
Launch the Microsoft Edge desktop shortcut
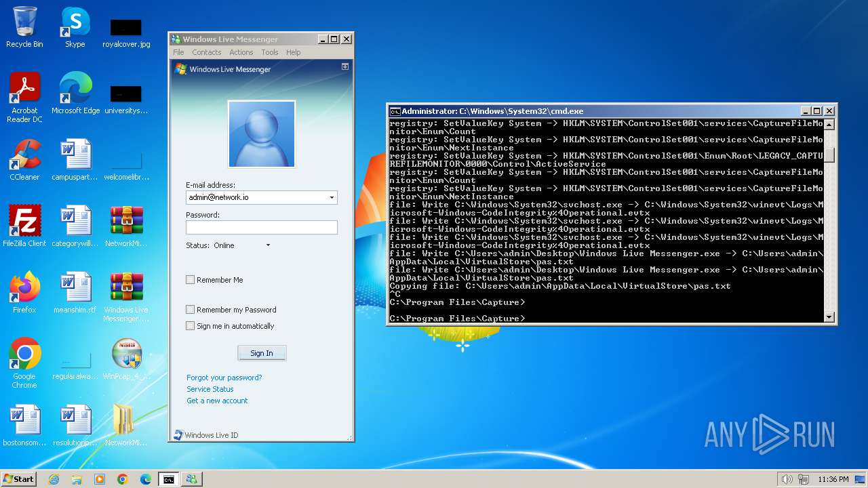pyautogui.click(x=75, y=94)
